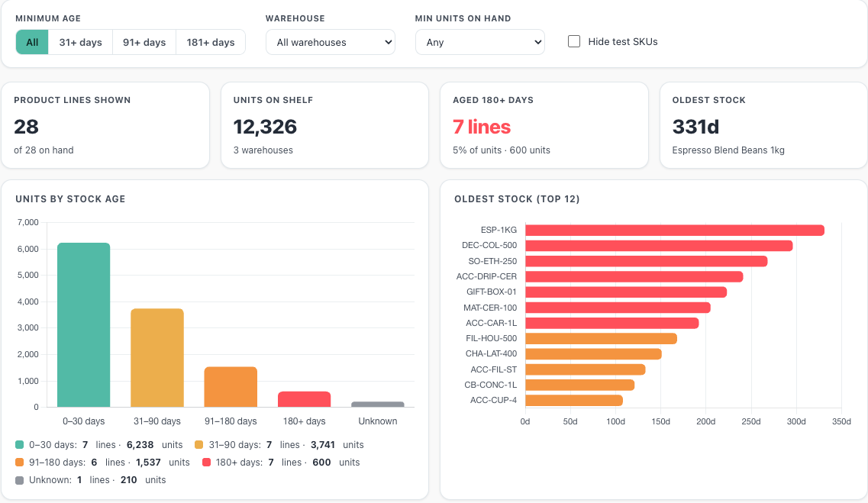Click the MAT-CER-100 bar

(618, 308)
